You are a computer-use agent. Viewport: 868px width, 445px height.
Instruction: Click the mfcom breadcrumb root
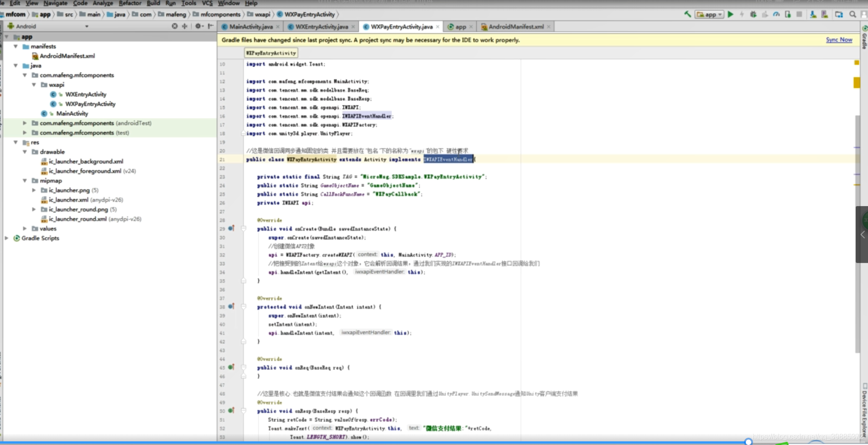[16, 15]
